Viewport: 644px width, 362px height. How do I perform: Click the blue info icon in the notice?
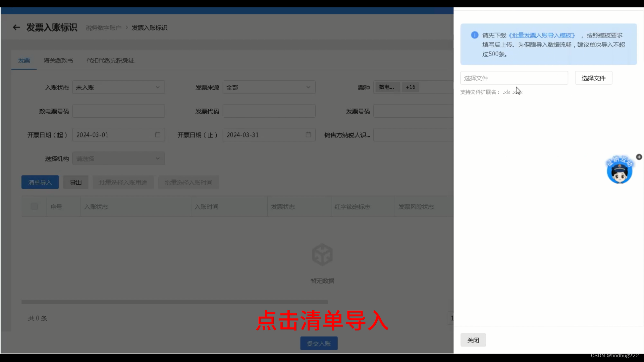point(475,35)
